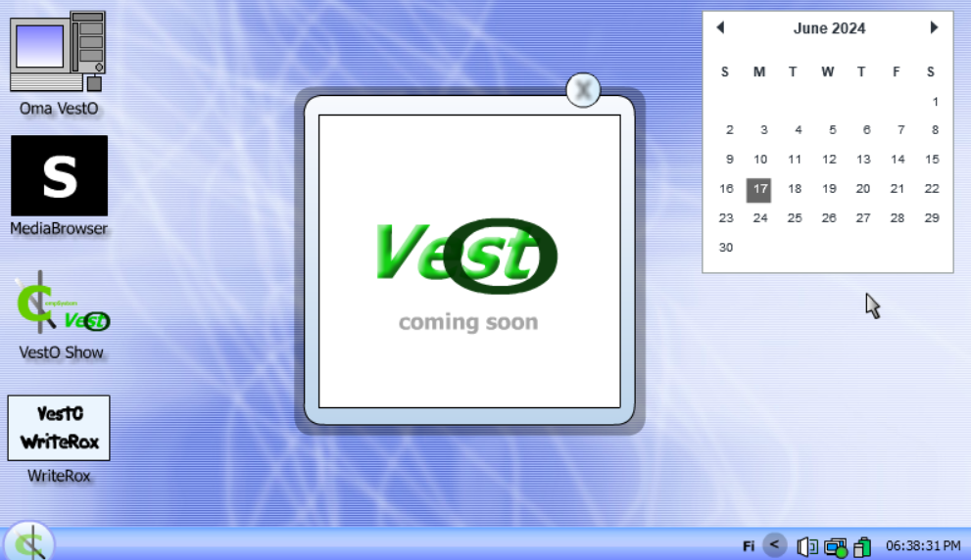This screenshot has width=971, height=560.
Task: Select June 27 in the calendar
Action: [x=863, y=217]
